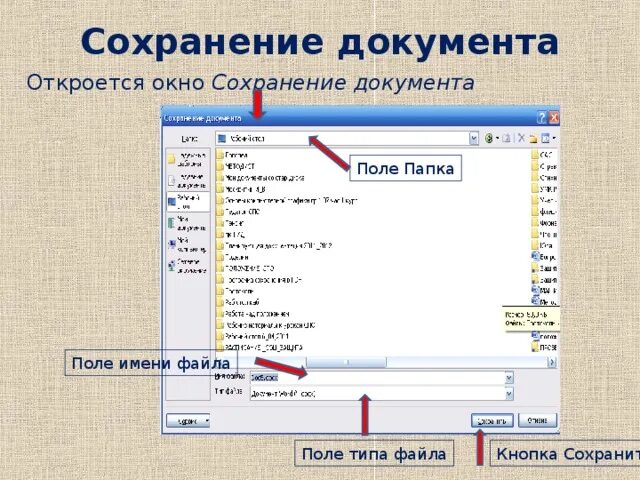The image size is (640, 480).
Task: Click into the Имя файла text field
Action: pyautogui.click(x=377, y=378)
